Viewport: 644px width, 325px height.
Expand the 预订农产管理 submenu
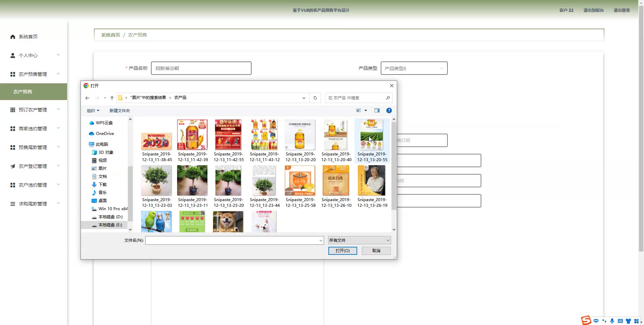(58, 109)
